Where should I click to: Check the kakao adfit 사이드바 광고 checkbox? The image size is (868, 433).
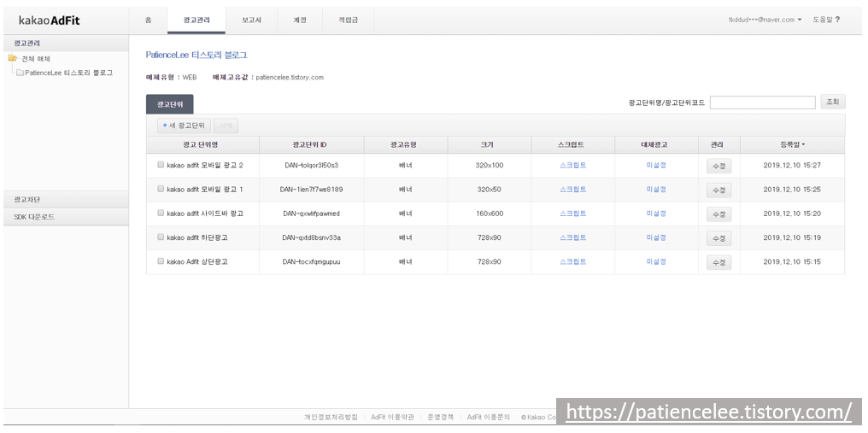161,213
